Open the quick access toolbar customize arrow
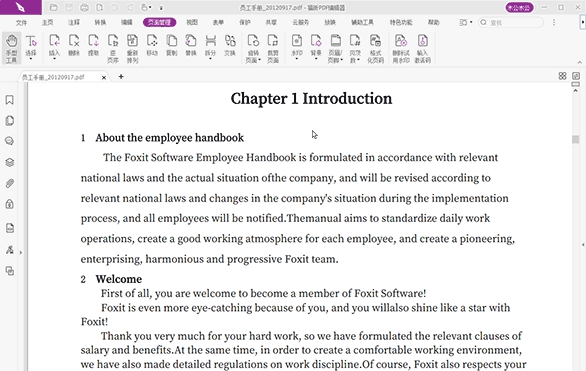 (161, 8)
